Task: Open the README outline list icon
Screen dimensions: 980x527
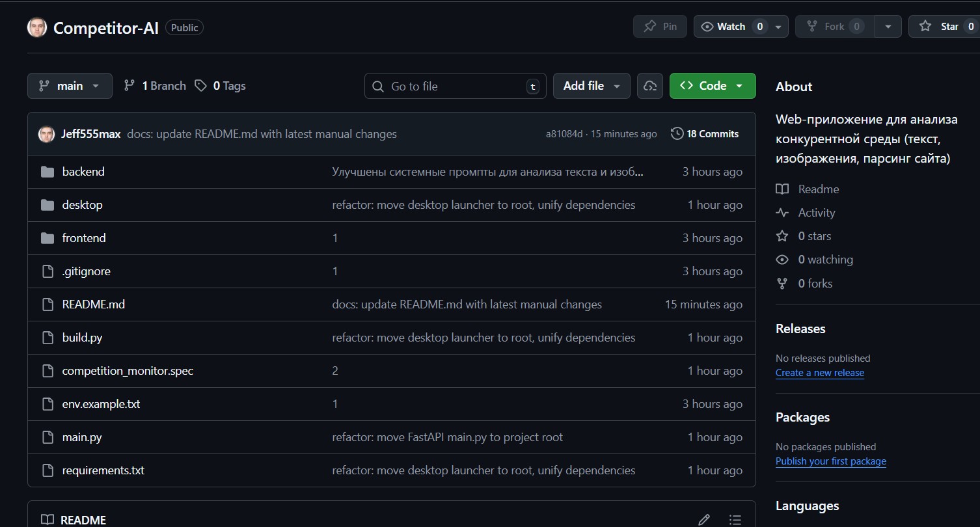Action: coord(735,519)
